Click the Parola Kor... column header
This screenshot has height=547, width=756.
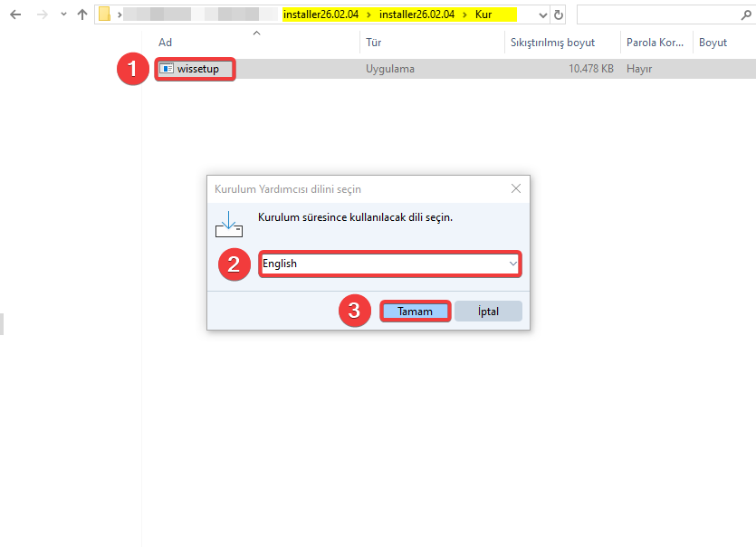click(x=656, y=43)
